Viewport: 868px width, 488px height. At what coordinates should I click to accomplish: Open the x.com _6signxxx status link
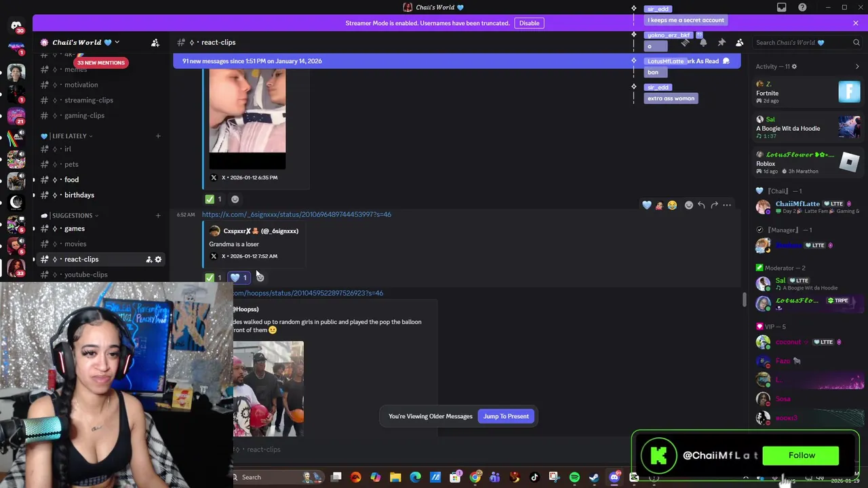tap(296, 214)
